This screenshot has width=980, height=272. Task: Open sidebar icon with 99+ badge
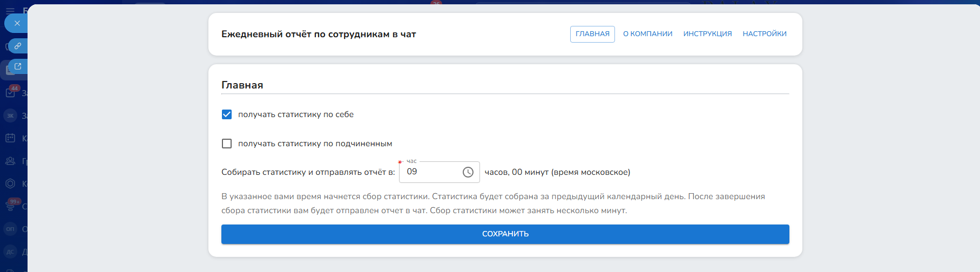tap(10, 206)
